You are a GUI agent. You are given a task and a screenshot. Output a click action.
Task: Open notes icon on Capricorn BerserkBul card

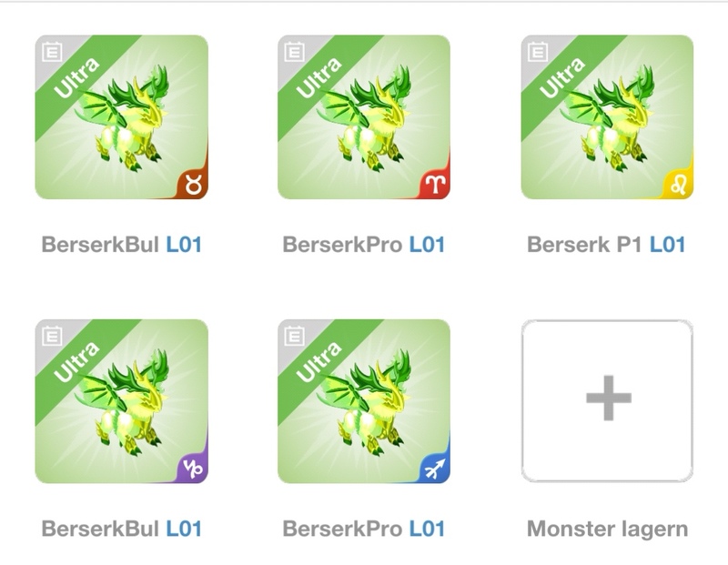52,336
